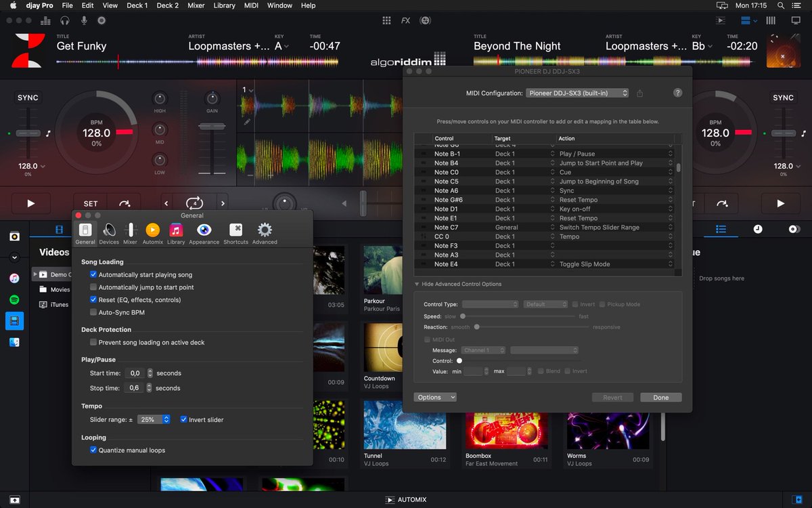This screenshot has width=812, height=508.
Task: Uncheck Reset (EQ, effects, controls)
Action: [x=93, y=299]
